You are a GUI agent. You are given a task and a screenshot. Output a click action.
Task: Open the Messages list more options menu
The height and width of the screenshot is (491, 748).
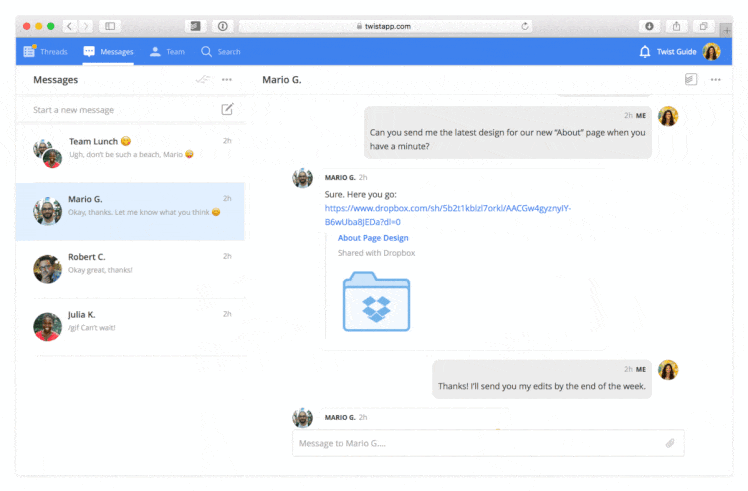tap(227, 80)
